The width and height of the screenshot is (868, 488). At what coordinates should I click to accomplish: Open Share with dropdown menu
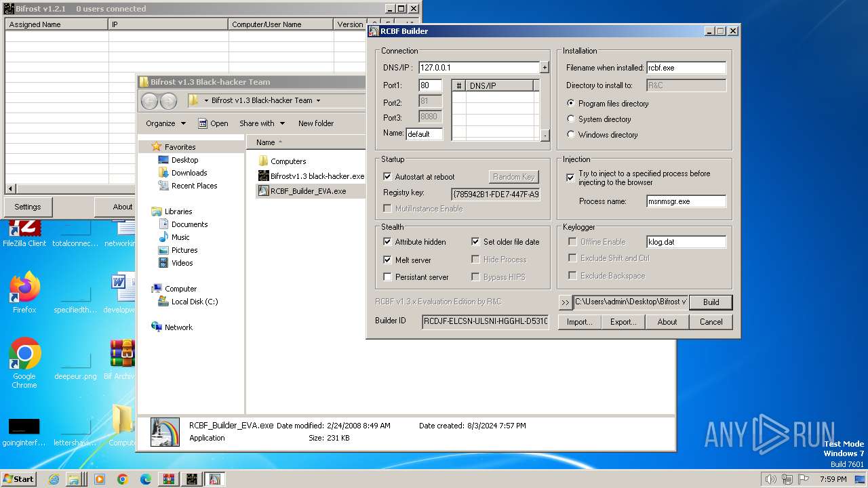click(262, 123)
